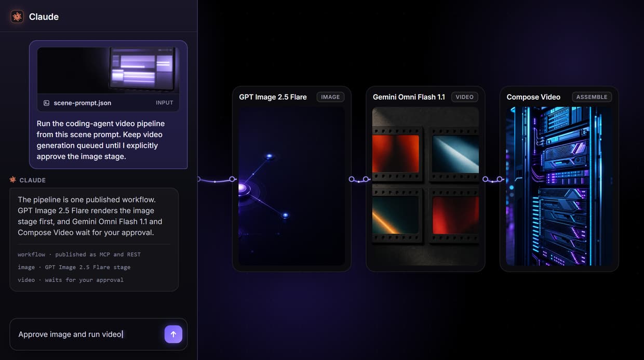This screenshot has width=644, height=360.
Task: Click the IMAGE badge on first node
Action: coord(330,97)
